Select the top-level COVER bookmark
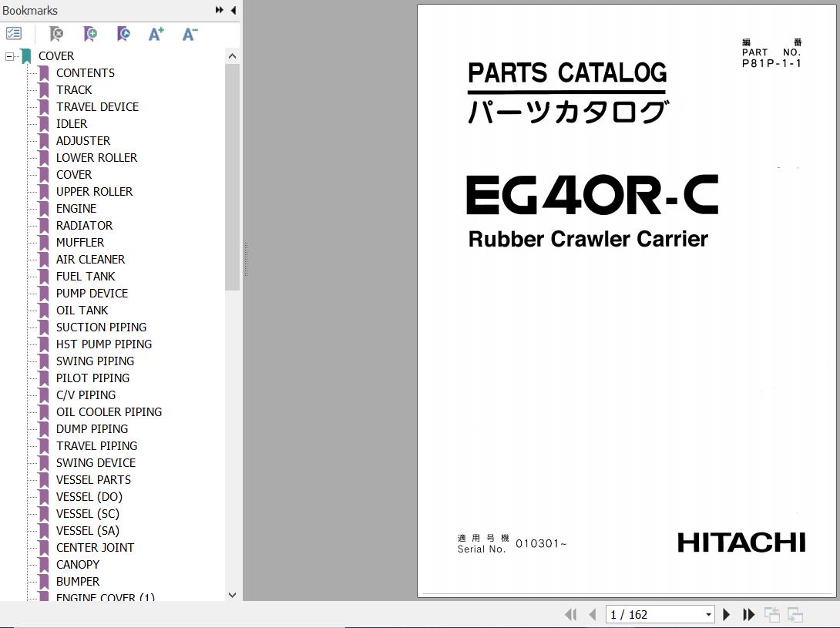 56,56
